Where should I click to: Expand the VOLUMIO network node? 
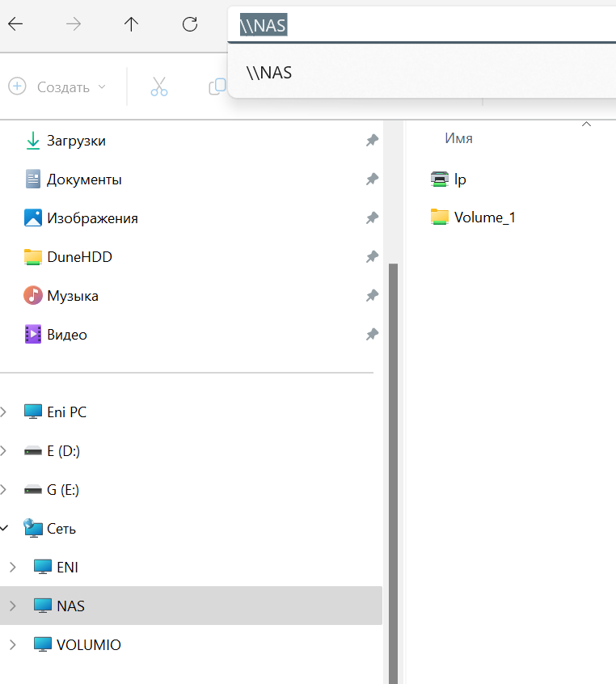[12, 644]
